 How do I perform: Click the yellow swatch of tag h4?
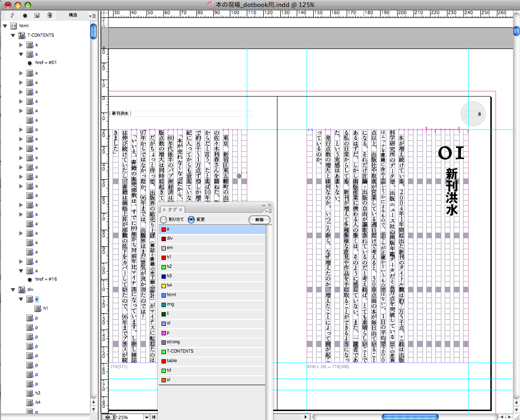[x=163, y=285]
